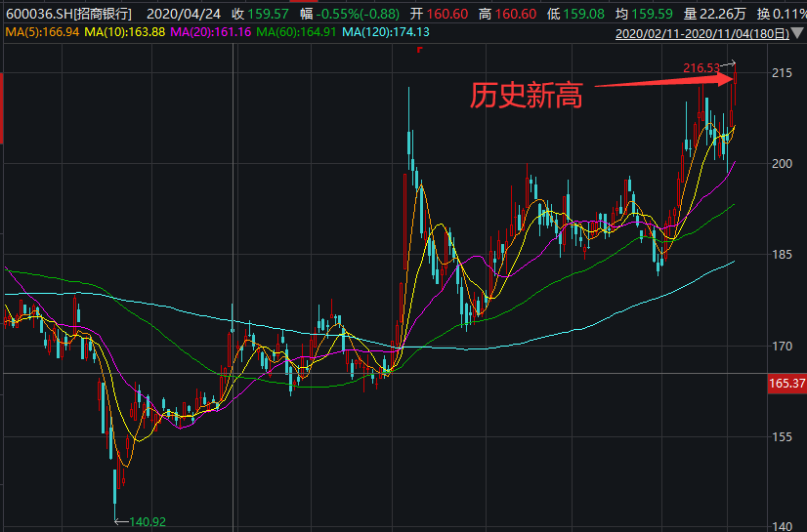Click the 600036.SH 招商银行 stock title

pyautogui.click(x=69, y=15)
